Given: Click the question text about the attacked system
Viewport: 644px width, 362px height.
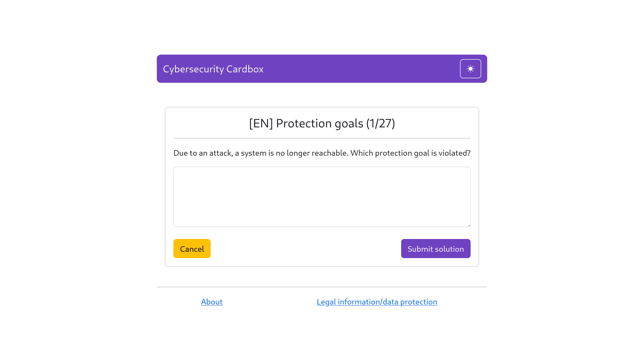Looking at the screenshot, I should pos(321,153).
